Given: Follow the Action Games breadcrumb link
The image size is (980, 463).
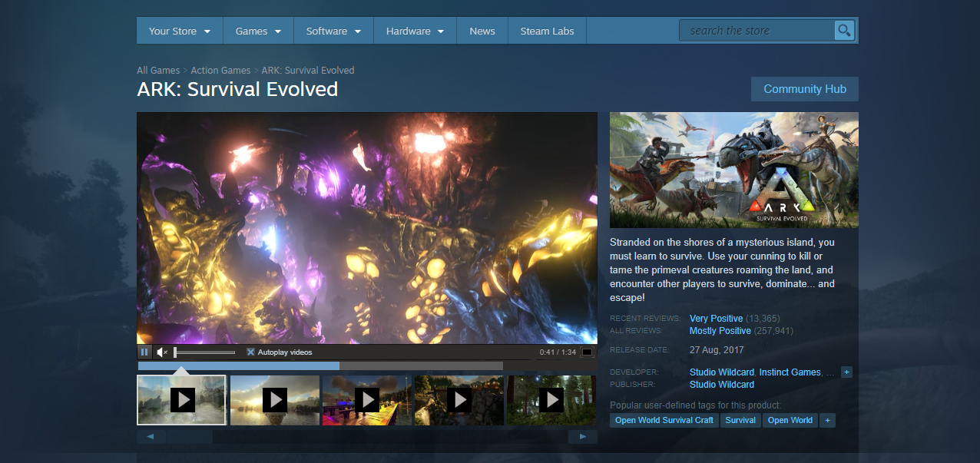Looking at the screenshot, I should coord(220,71).
